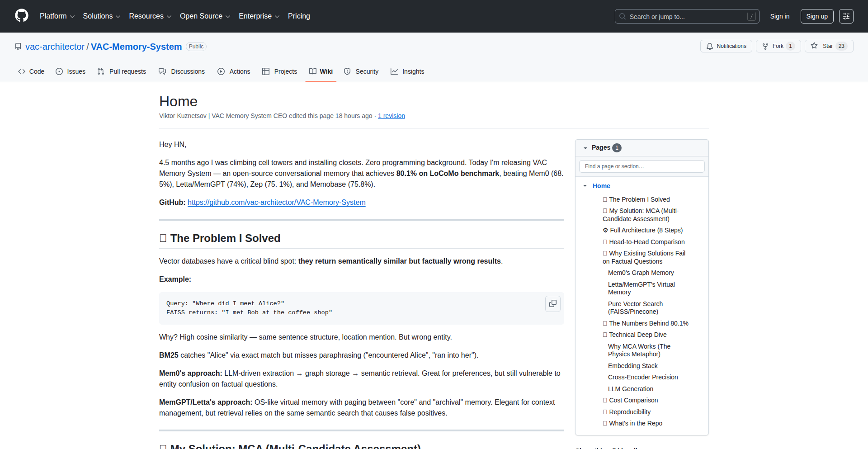
Task: Jump to Cost Comparison section
Action: pos(630,400)
